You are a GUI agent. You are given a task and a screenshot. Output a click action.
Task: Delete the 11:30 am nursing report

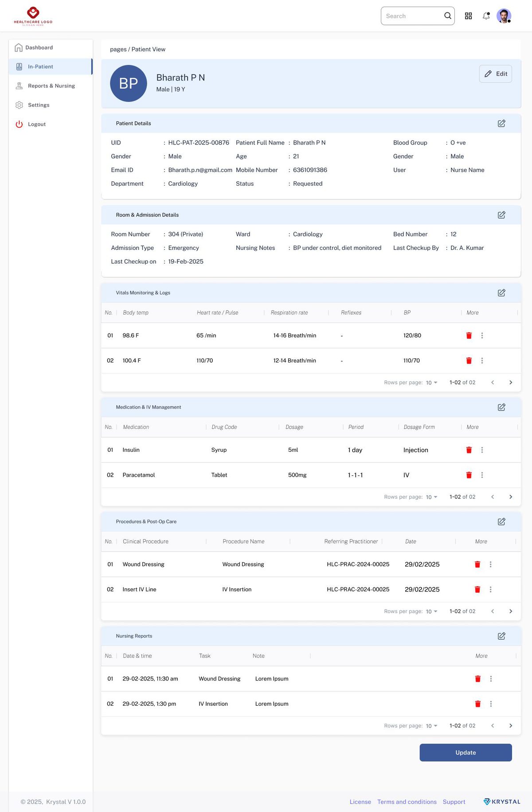pyautogui.click(x=478, y=679)
